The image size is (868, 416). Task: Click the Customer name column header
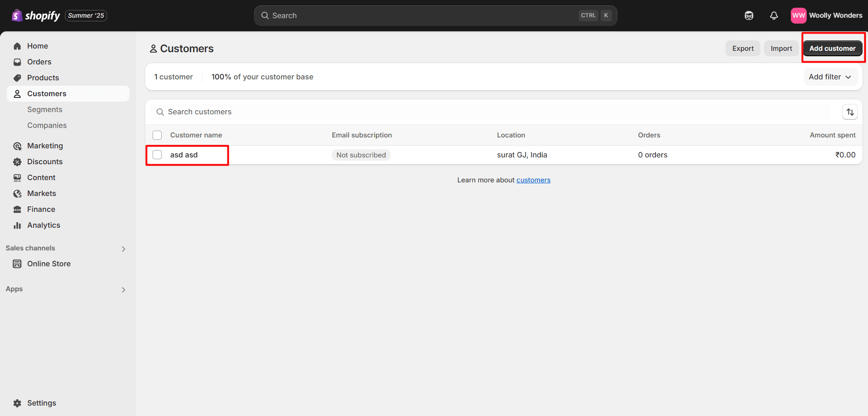coord(196,135)
